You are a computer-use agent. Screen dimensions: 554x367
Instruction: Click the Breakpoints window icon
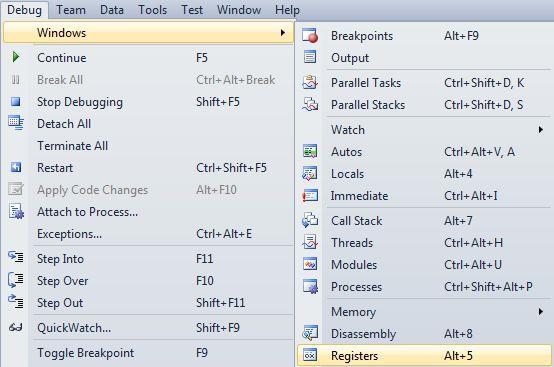pos(310,36)
